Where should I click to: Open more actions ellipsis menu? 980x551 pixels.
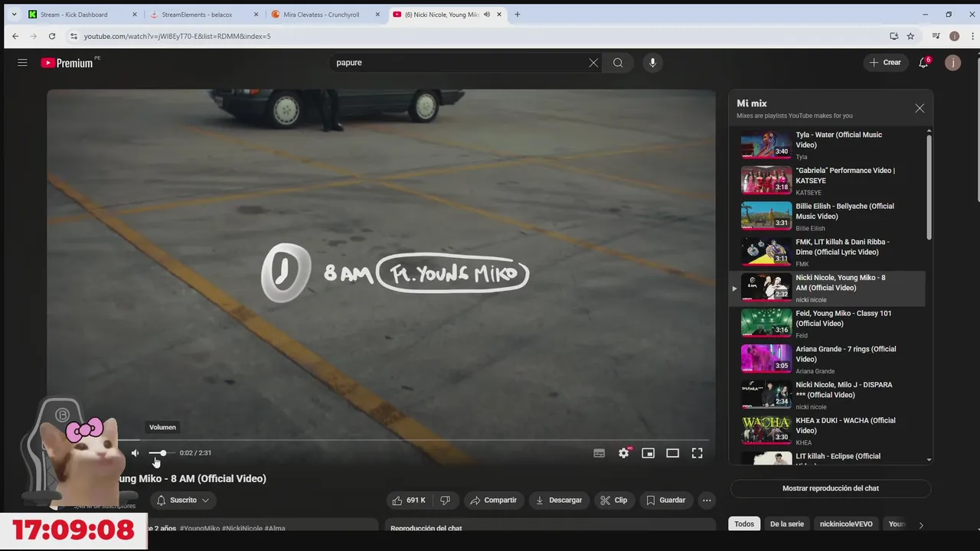(x=707, y=500)
